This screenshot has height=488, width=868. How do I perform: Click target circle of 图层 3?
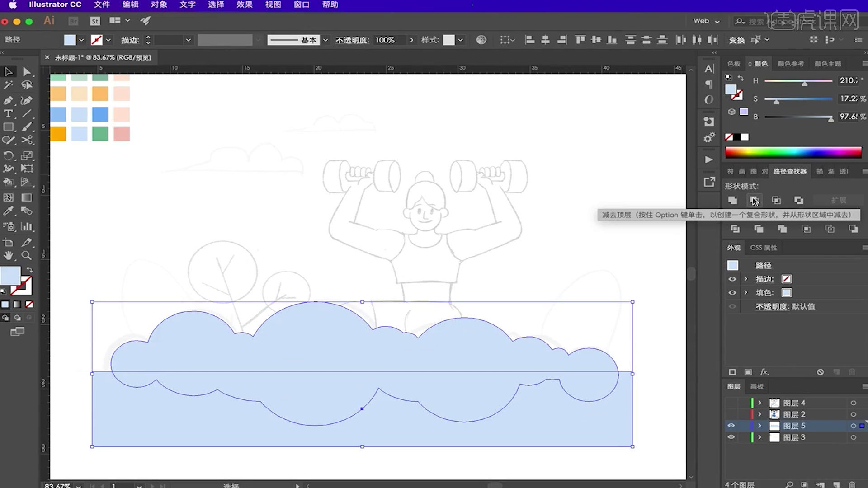[854, 437]
